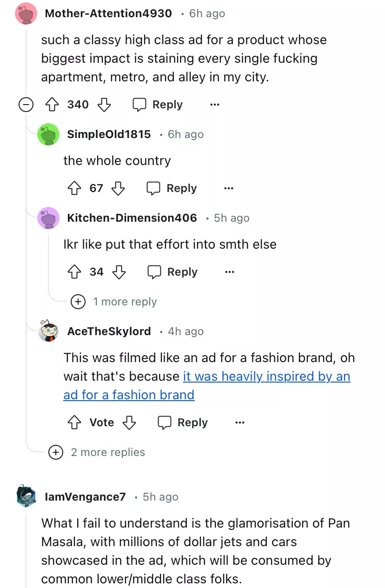Upvote Kitchen-Dimension406's comment
Viewport: 385px width, 588px height.
74,272
